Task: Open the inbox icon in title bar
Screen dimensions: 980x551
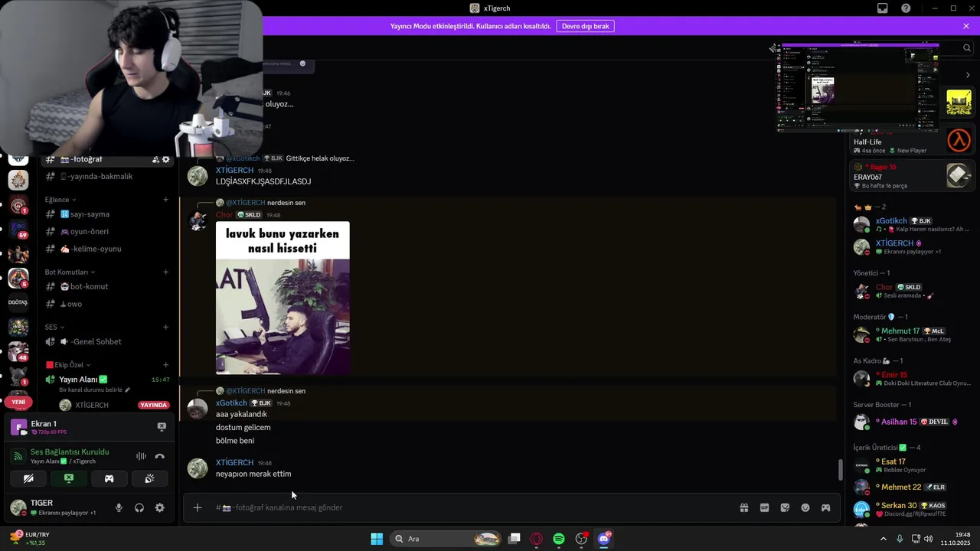Action: pos(883,8)
